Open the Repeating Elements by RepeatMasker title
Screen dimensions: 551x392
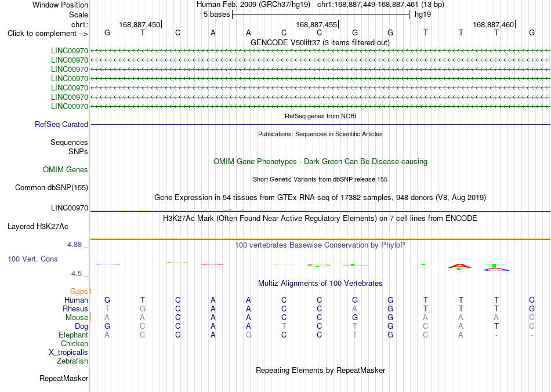tap(321, 370)
